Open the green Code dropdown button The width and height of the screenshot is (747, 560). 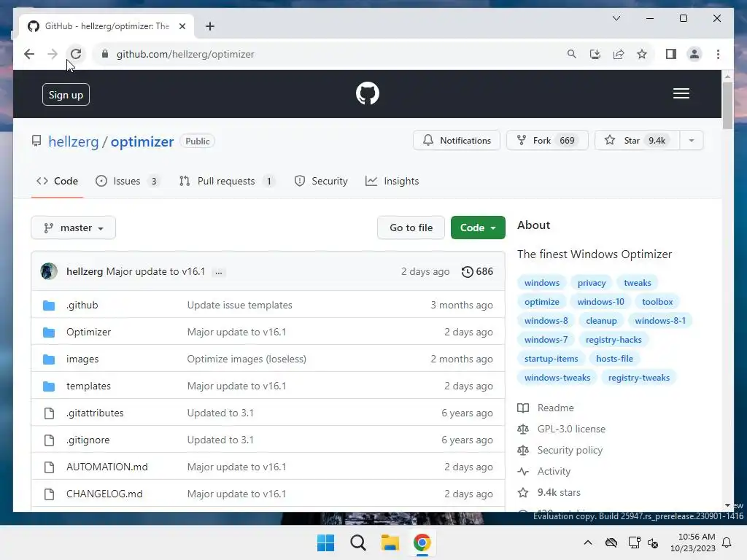point(478,227)
